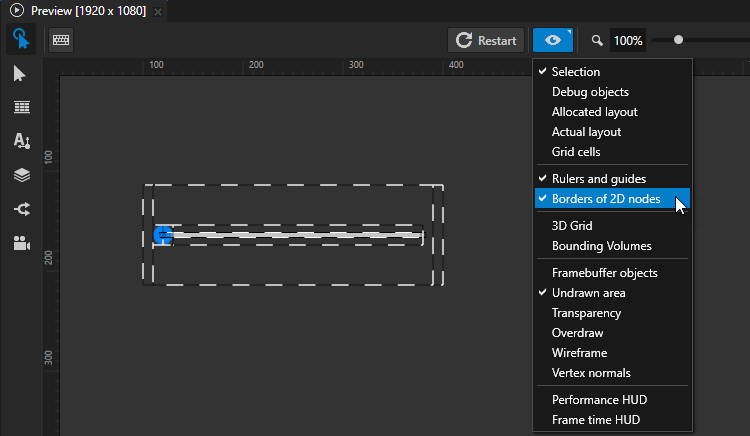Image resolution: width=750 pixels, height=436 pixels.
Task: Click the stacked layers tool icon
Action: pos(21,175)
